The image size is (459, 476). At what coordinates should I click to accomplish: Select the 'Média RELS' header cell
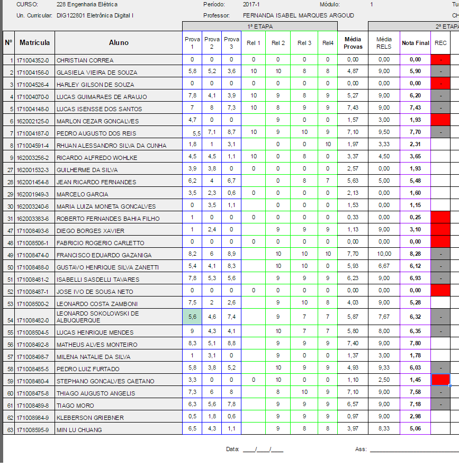(384, 42)
